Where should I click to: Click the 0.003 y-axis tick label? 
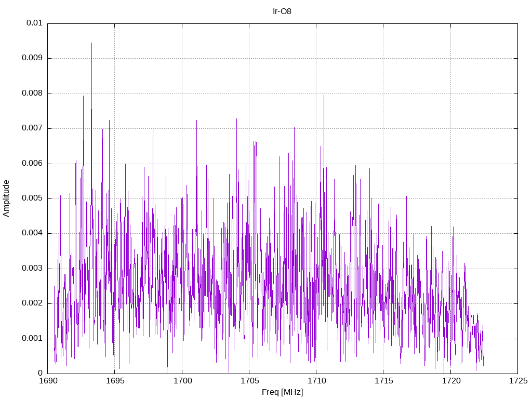click(x=32, y=269)
